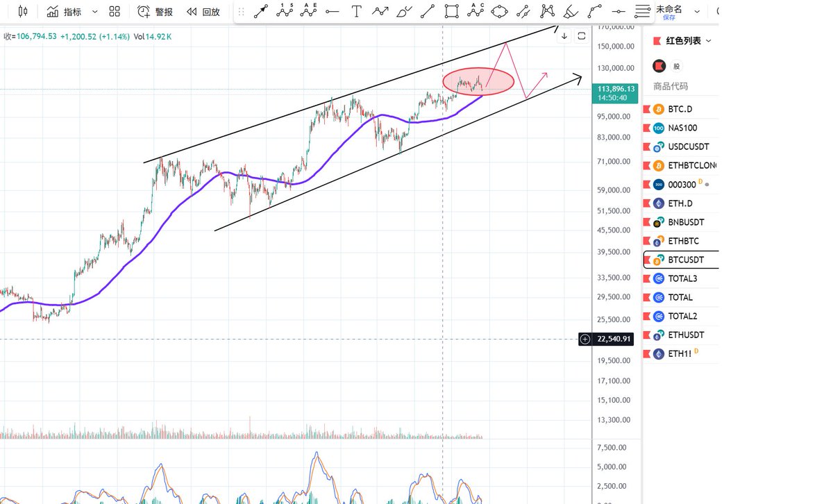This screenshot has height=504, width=833.
Task: Select BNBUSDT in the watchlist
Action: (681, 222)
